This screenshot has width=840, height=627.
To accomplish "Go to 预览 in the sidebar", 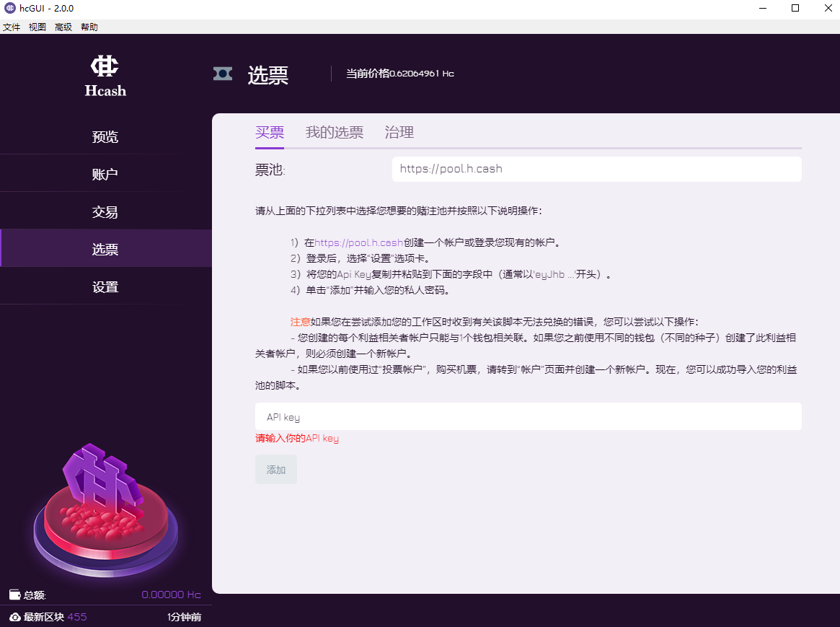I will coord(106,136).
